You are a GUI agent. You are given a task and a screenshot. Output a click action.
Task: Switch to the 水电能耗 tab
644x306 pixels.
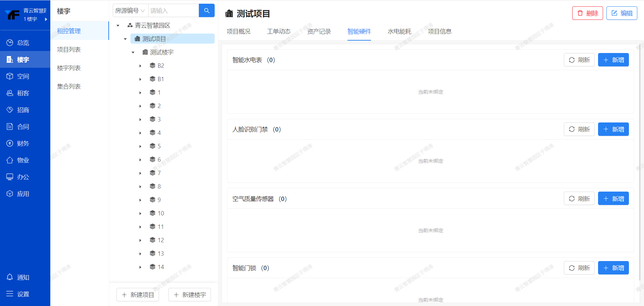(399, 32)
